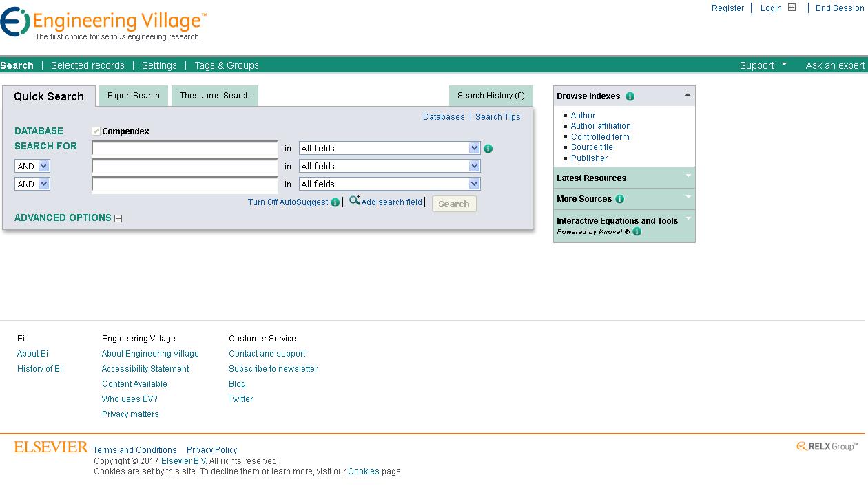Browse the Author affiliation index
The image size is (868, 488).
(601, 126)
